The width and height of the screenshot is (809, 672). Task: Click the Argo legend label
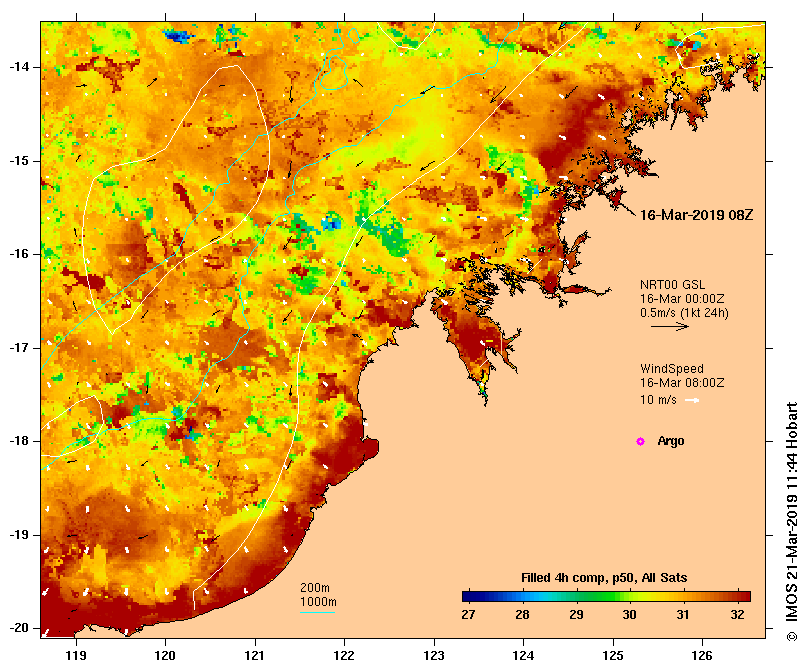671,441
